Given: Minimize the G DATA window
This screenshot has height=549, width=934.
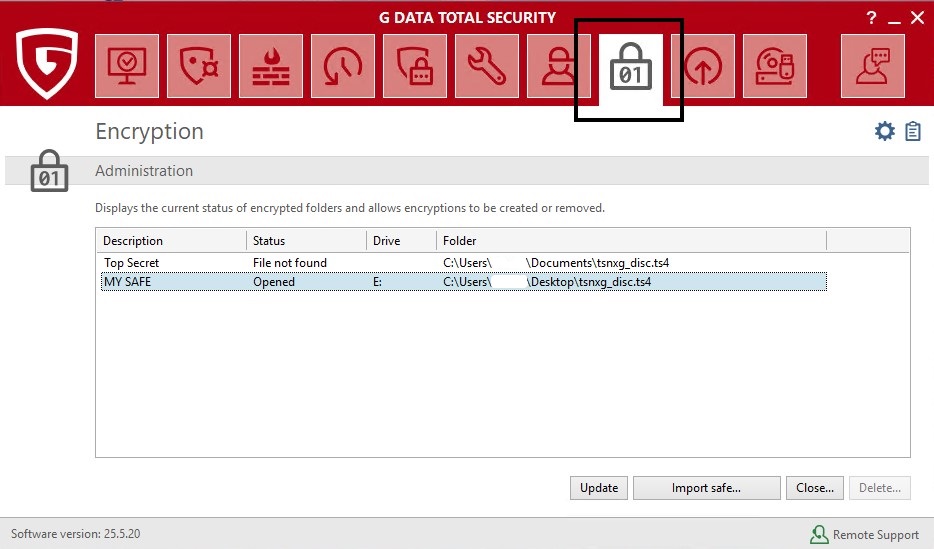Looking at the screenshot, I should 894,20.
